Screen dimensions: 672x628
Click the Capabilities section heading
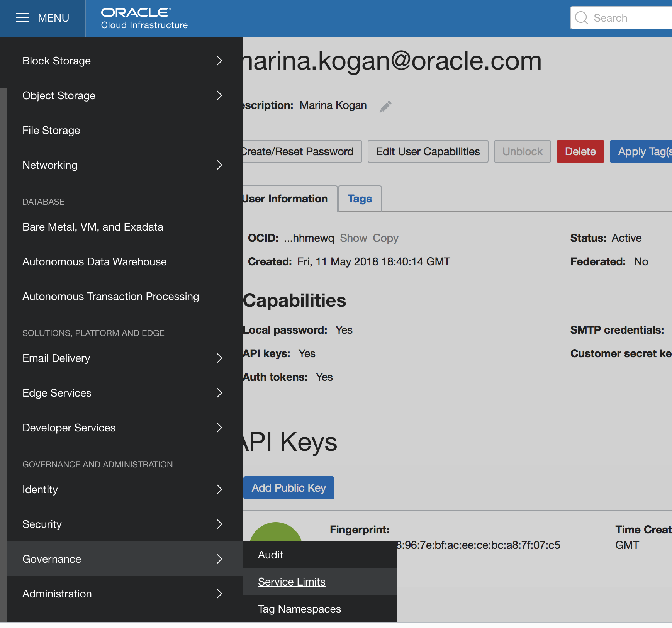point(294,300)
